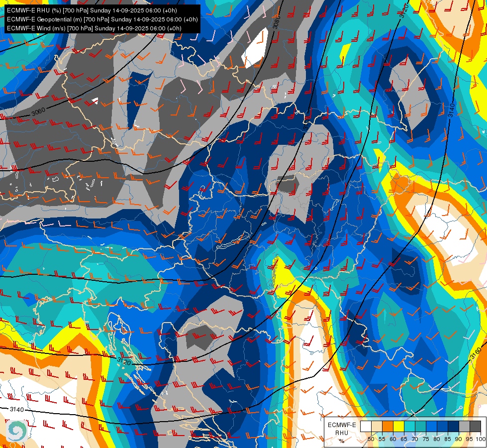The height and width of the screenshot is (448, 487).
Task: Click the legend value 85
Action: click(x=448, y=439)
